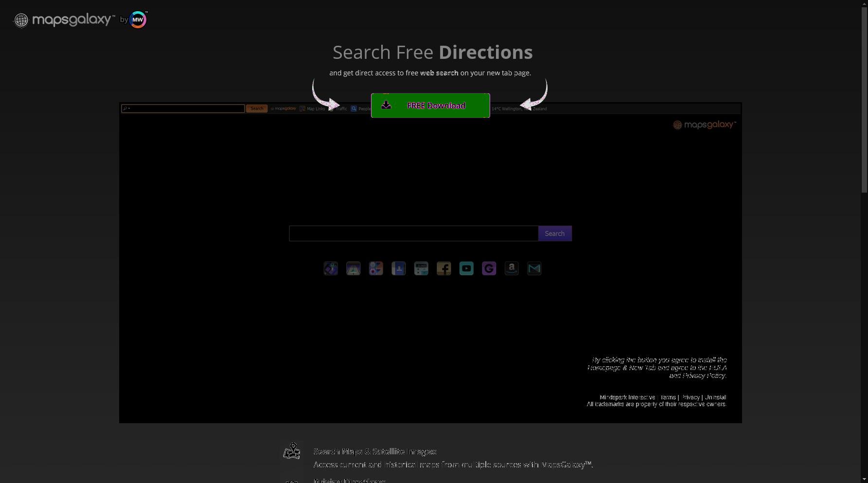The height and width of the screenshot is (483, 868).
Task: Open the Amazon shortcut icon
Action: coord(512,268)
